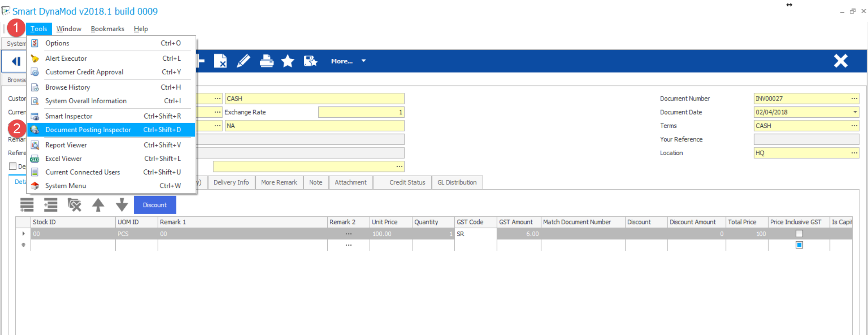Toggle Price Inclusive GST in new row
This screenshot has width=868, height=335.
pos(799,245)
